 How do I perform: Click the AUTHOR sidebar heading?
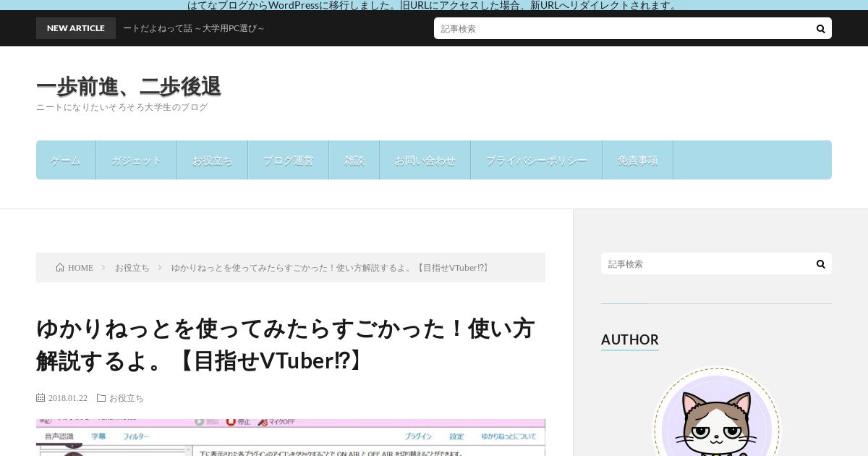pyautogui.click(x=630, y=339)
